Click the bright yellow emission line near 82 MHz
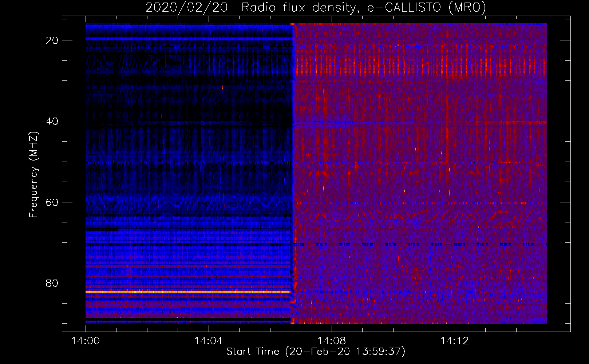 pyautogui.click(x=188, y=292)
